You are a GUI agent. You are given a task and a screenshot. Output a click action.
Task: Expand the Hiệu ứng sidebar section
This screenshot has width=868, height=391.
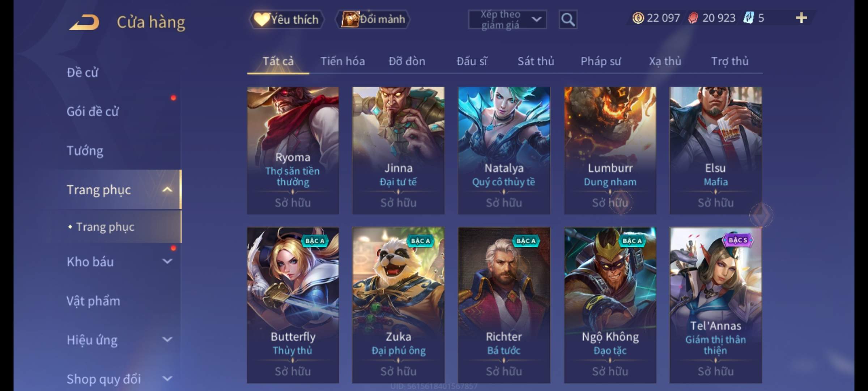coord(167,340)
